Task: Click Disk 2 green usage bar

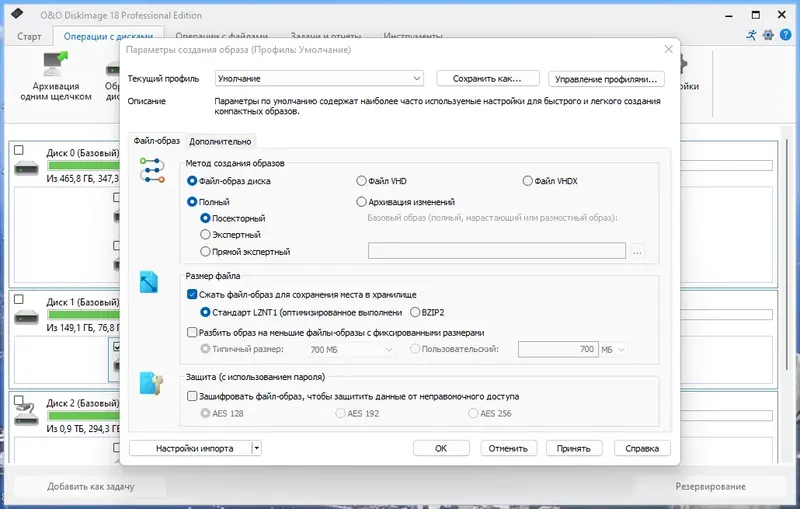Action: [x=83, y=416]
